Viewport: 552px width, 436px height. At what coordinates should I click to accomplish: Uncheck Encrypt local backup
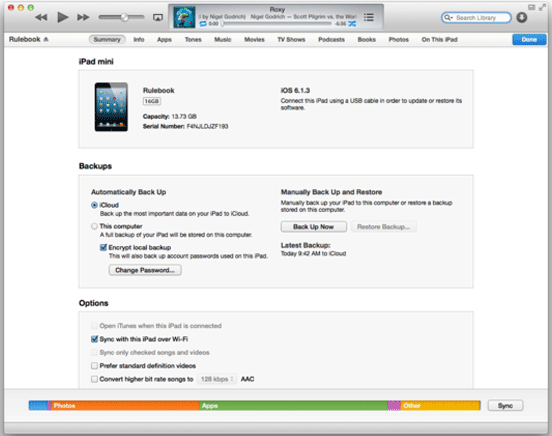coord(104,247)
